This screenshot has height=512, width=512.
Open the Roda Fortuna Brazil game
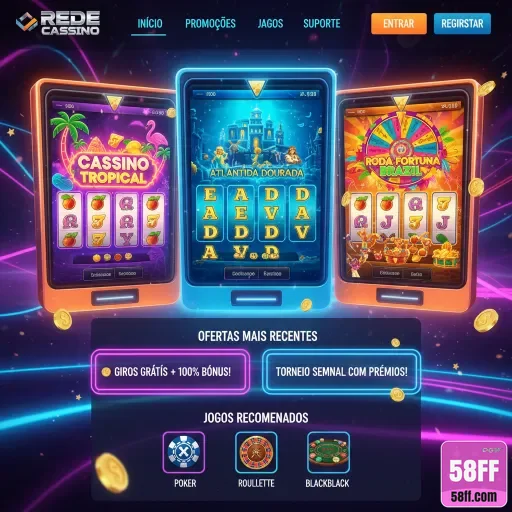click(x=405, y=195)
